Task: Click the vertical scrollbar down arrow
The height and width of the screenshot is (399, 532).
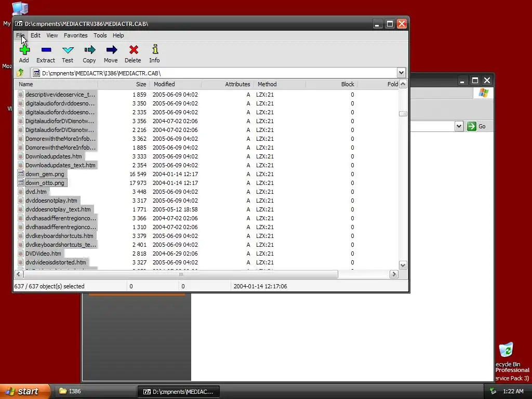Action: [x=403, y=265]
